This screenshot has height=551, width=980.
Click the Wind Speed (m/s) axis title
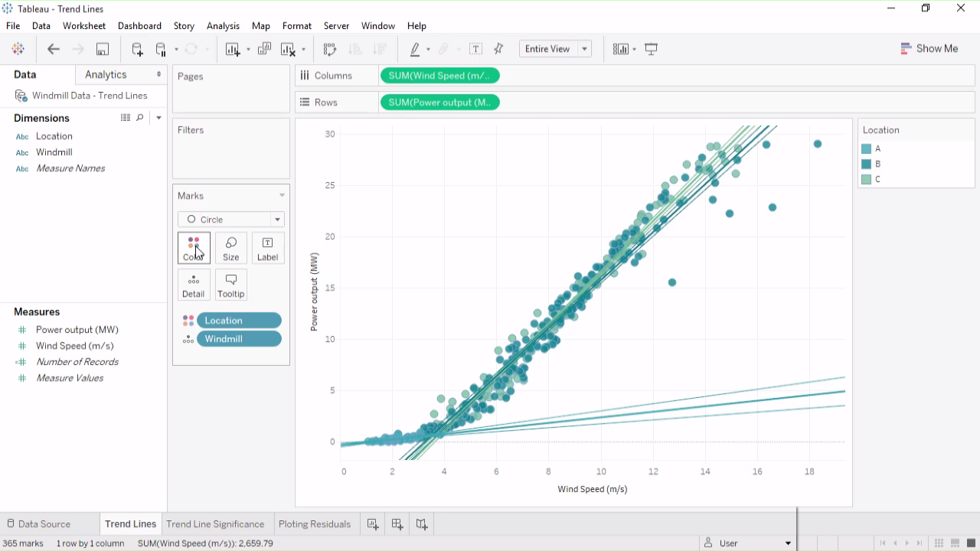point(593,489)
